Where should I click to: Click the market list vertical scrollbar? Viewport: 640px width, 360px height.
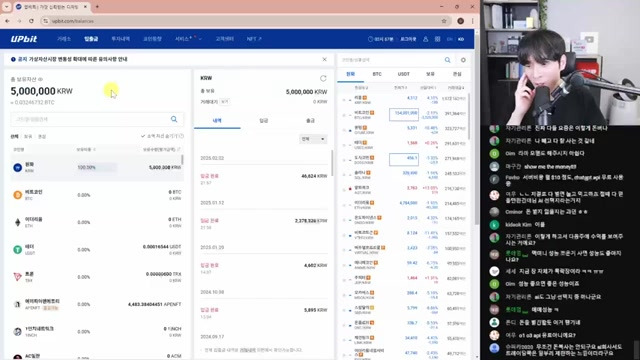[x=469, y=116]
